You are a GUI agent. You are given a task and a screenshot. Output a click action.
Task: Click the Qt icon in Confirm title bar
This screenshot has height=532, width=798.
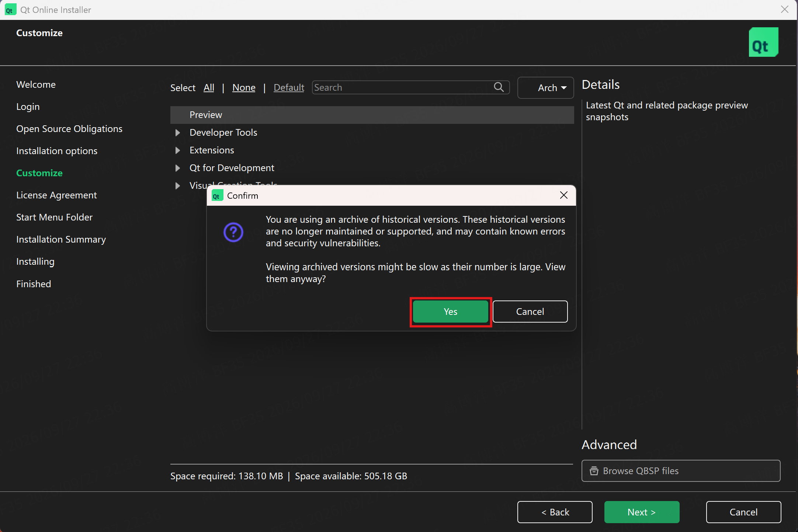coord(217,195)
